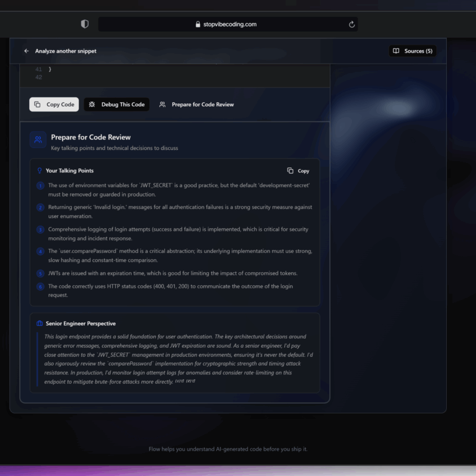Go back via the left arrow icon
Screen dimensions: 476x476
(27, 51)
